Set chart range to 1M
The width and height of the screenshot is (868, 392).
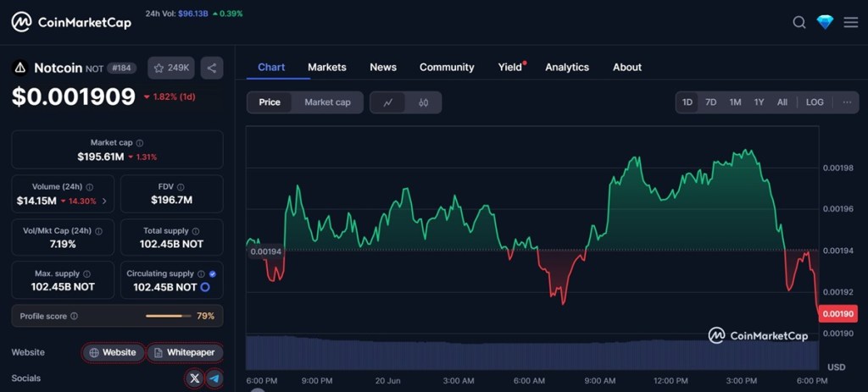pyautogui.click(x=735, y=102)
